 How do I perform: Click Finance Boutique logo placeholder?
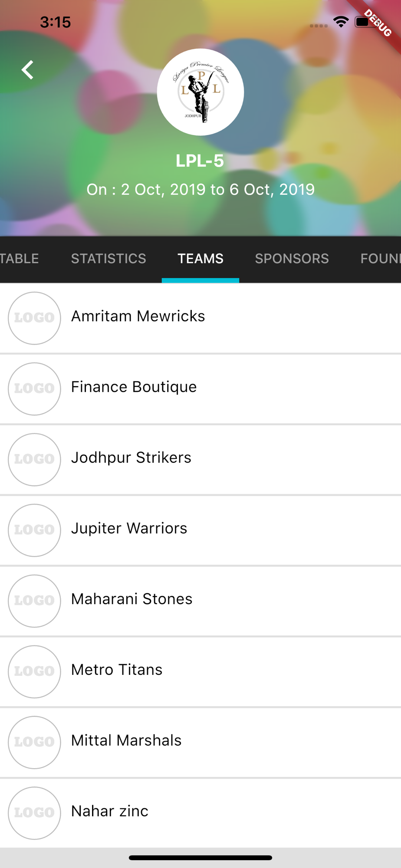click(34, 389)
